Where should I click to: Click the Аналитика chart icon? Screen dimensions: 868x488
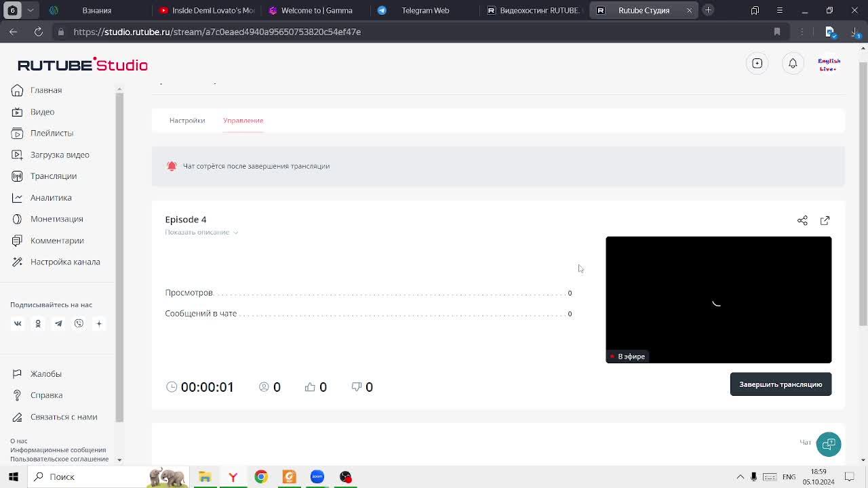click(x=18, y=197)
